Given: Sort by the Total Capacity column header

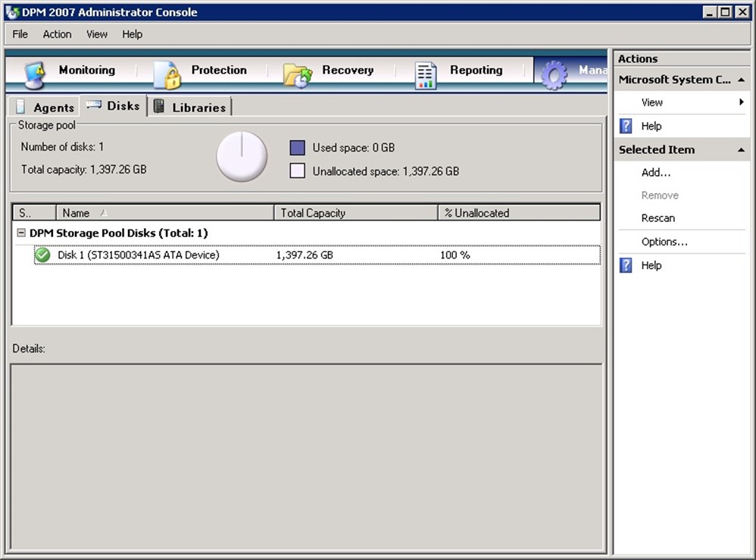Looking at the screenshot, I should point(355,213).
